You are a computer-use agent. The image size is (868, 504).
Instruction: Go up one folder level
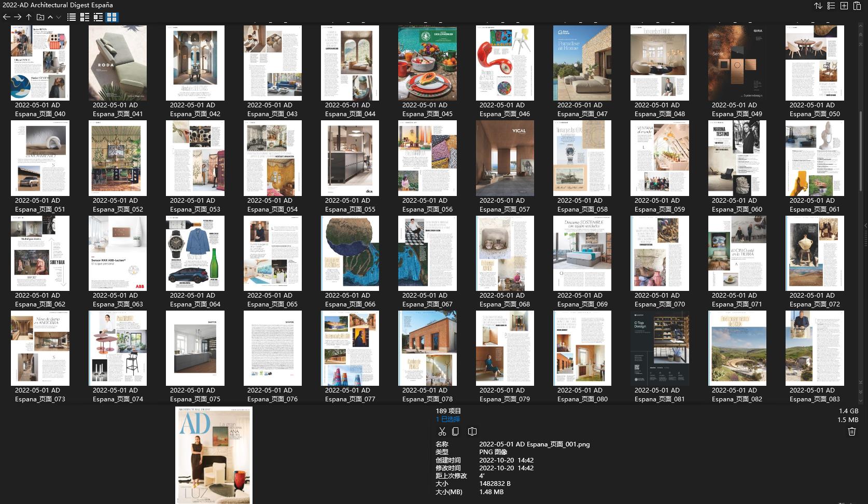pos(28,17)
